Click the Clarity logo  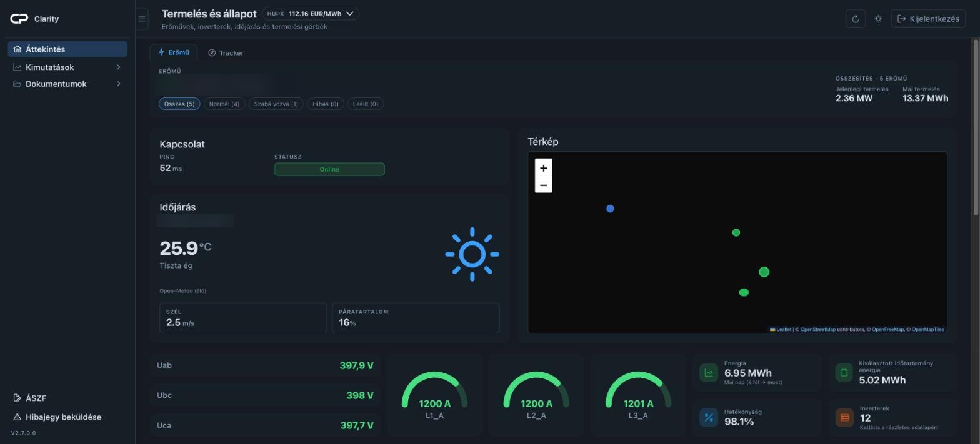click(19, 19)
